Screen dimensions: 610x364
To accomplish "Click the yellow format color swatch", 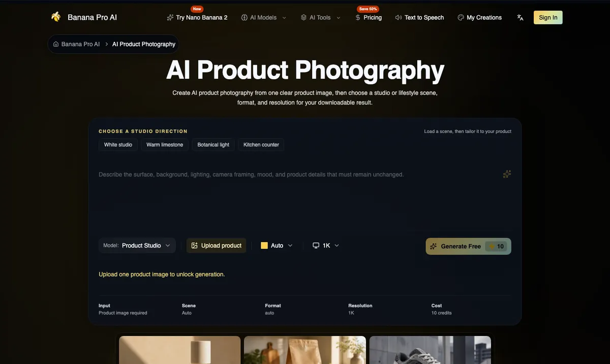I will (264, 246).
